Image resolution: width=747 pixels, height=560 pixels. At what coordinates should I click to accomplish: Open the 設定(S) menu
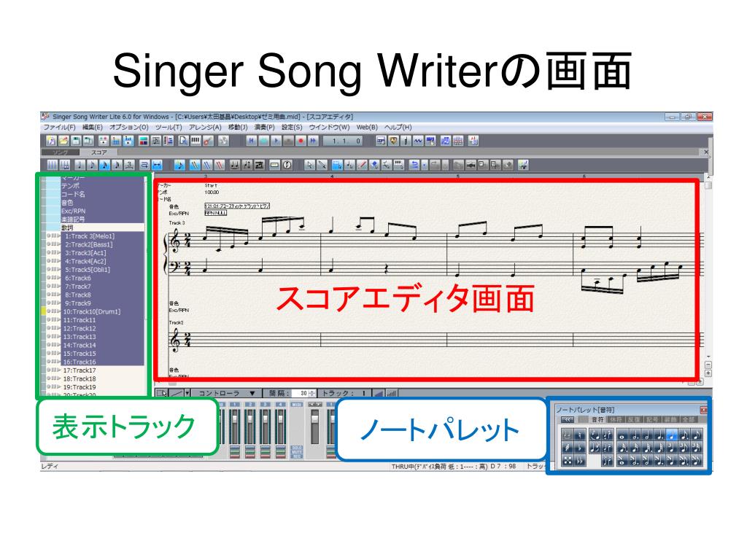[292, 128]
